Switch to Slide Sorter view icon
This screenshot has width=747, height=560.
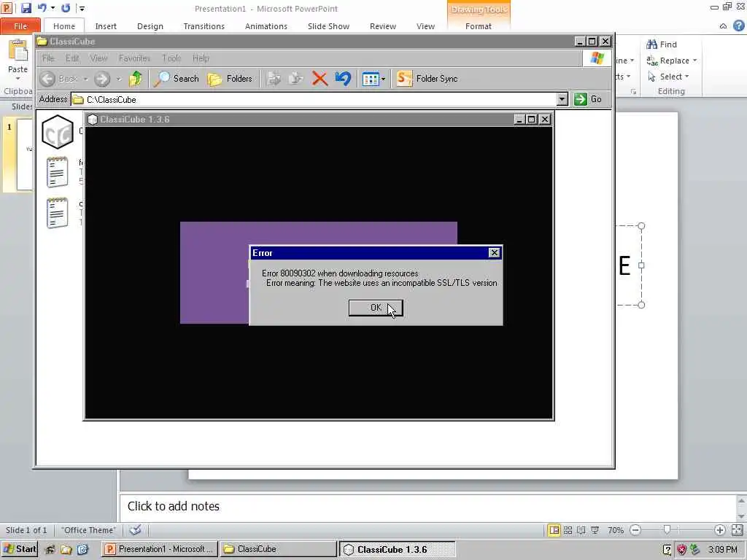tap(568, 530)
